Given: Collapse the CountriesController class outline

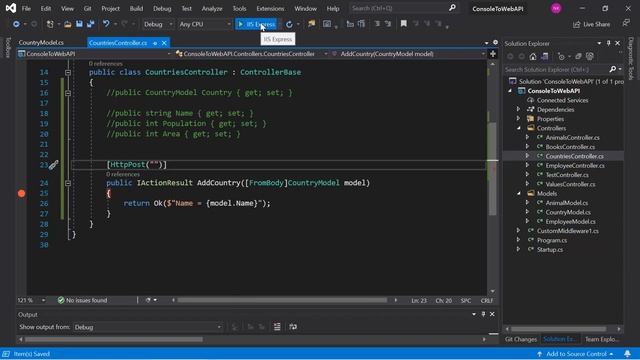Looking at the screenshot, I should 68,73.
